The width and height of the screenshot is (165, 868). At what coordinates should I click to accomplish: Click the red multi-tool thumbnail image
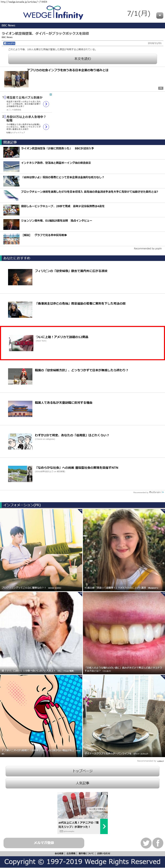21,343
